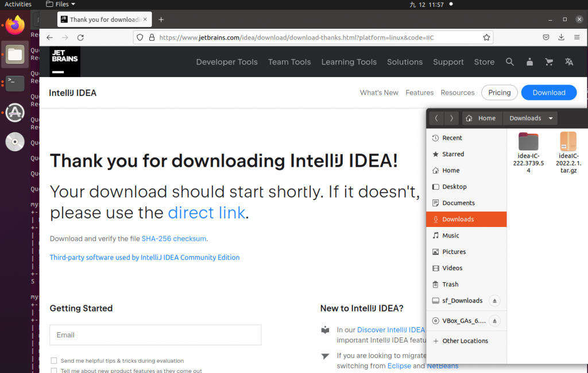Select Recent in Files sidebar
This screenshot has height=373, width=588.
pos(466,138)
